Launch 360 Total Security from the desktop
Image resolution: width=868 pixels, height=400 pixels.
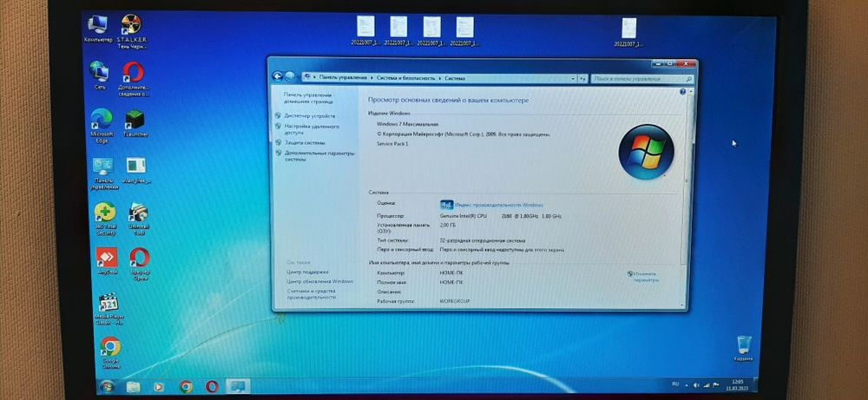[x=105, y=219]
